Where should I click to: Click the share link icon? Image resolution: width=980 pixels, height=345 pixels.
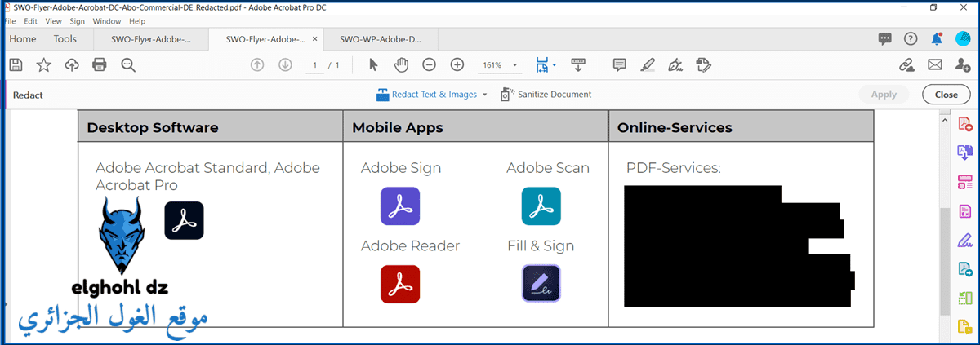[906, 64]
